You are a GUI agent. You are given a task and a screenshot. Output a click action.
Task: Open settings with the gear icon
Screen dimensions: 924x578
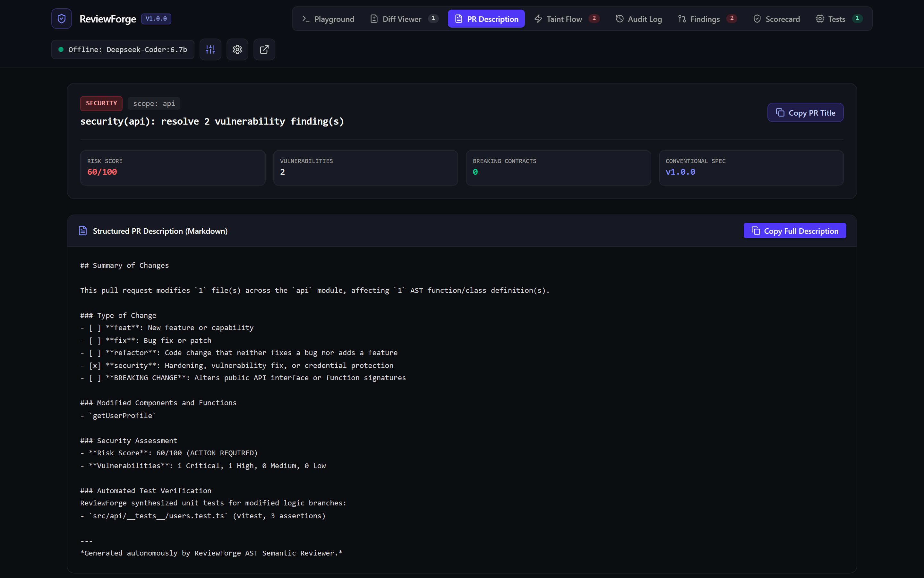pos(237,49)
